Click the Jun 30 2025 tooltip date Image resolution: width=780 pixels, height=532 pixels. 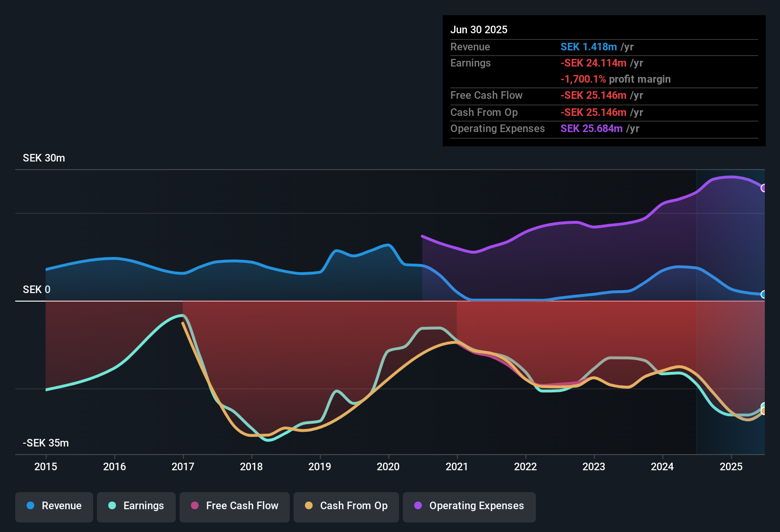pyautogui.click(x=479, y=29)
